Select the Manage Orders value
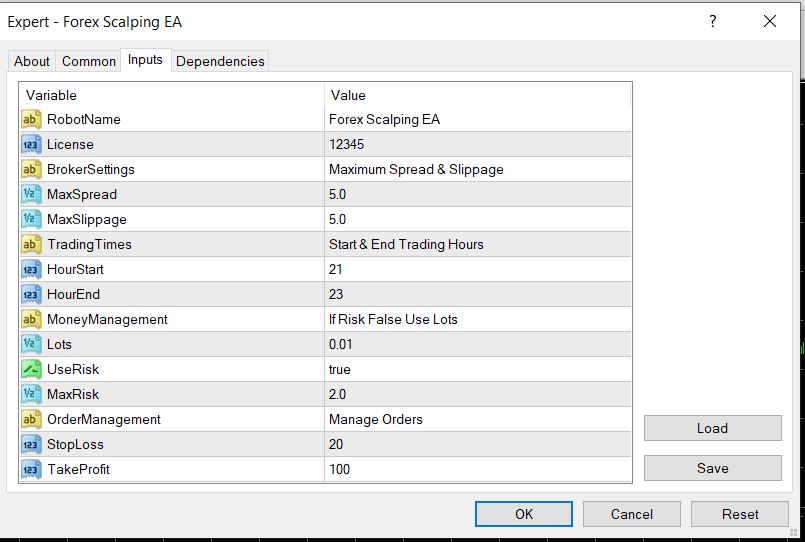Image resolution: width=805 pixels, height=542 pixels. [x=477, y=419]
